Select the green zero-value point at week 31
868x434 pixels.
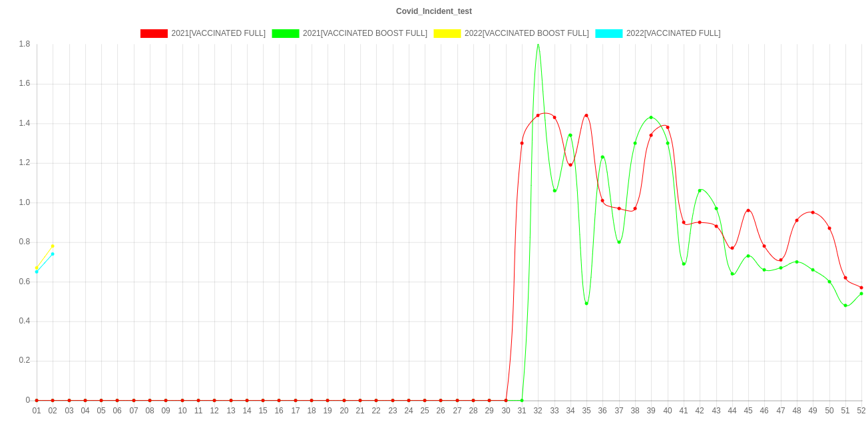522,400
